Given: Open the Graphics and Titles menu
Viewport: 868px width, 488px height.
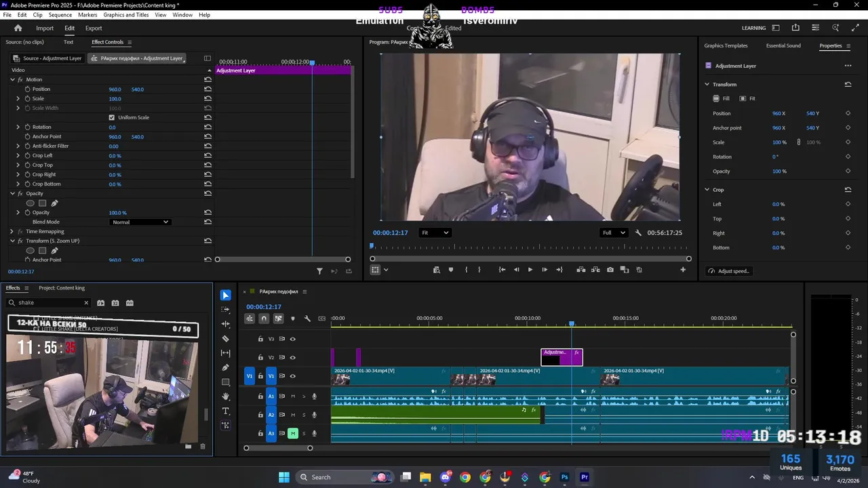Looking at the screenshot, I should click(126, 15).
